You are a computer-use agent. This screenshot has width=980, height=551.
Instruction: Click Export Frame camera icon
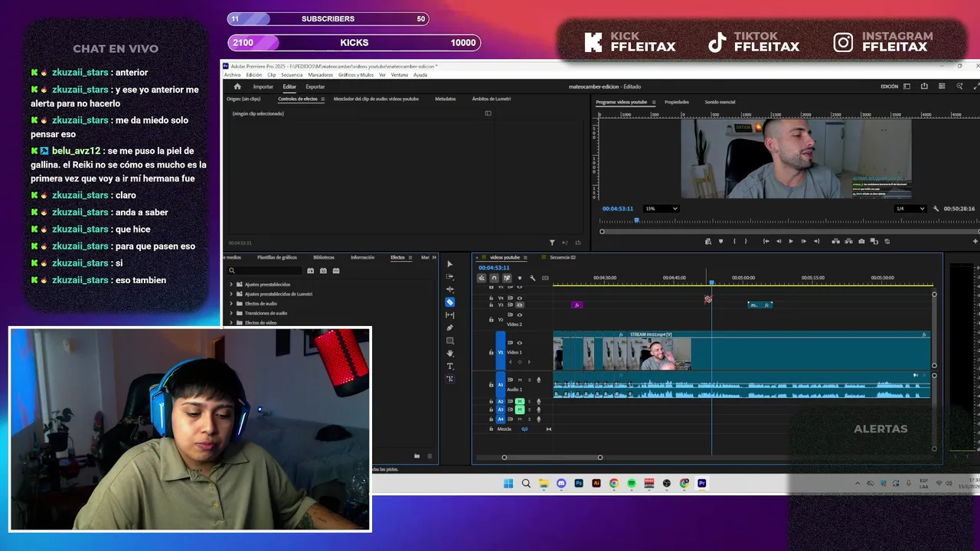(862, 241)
